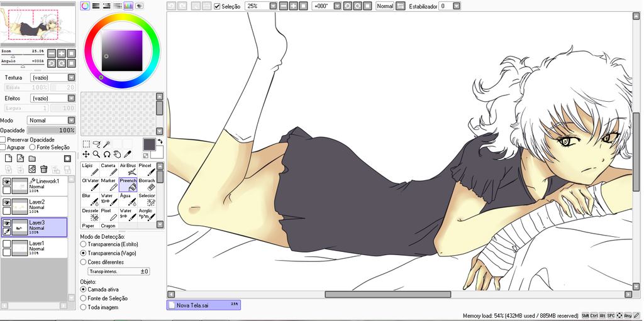The height and width of the screenshot is (321, 644).
Task: Create a new linework layer
Action: (20, 158)
